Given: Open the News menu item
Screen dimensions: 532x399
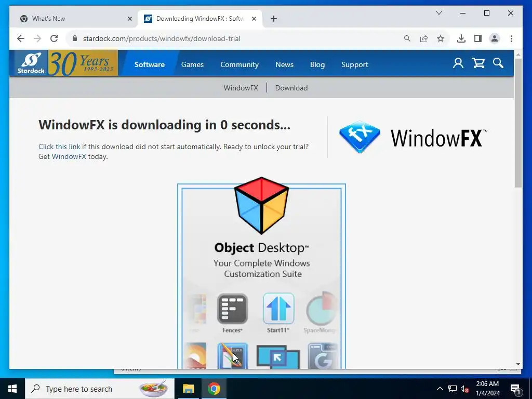Looking at the screenshot, I should pyautogui.click(x=284, y=64).
